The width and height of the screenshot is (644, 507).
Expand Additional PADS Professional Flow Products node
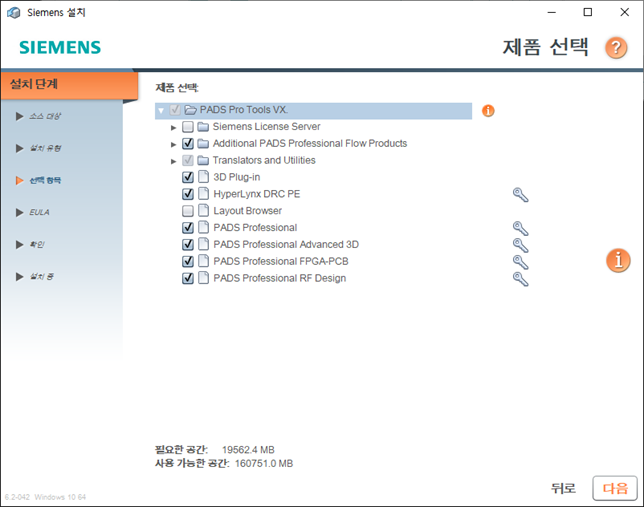(x=173, y=145)
